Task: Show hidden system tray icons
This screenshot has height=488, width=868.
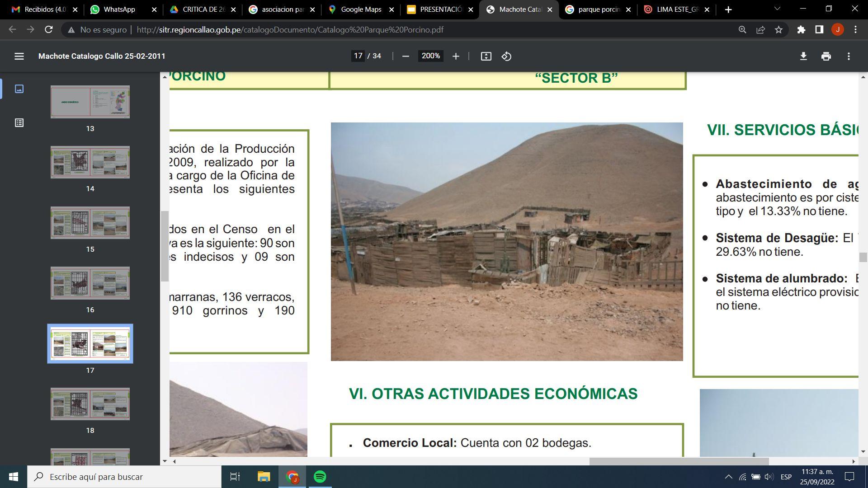Action: [x=728, y=477]
